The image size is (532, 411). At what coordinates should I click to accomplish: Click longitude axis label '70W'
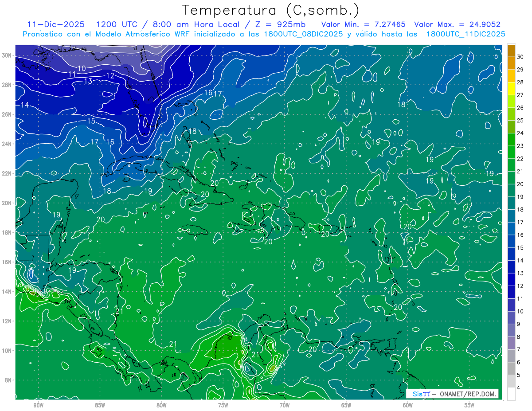coord(285,405)
